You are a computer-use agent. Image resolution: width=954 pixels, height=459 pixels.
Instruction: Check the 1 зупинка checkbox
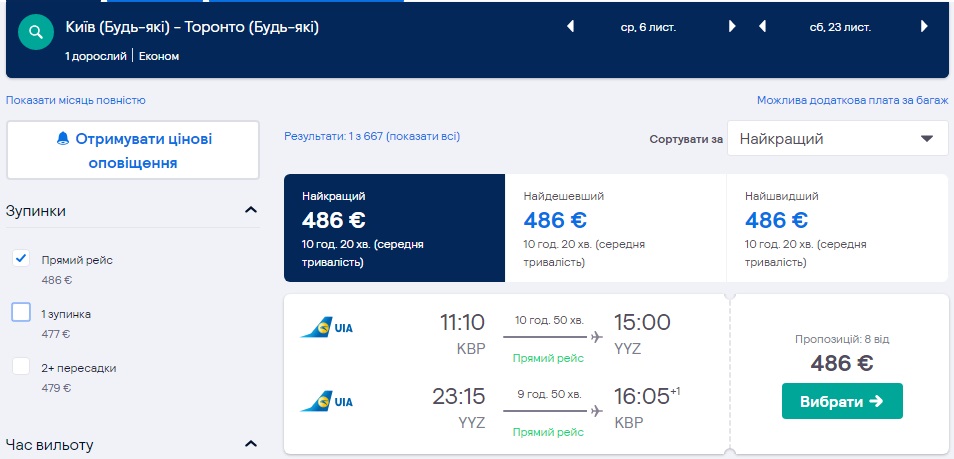(21, 313)
